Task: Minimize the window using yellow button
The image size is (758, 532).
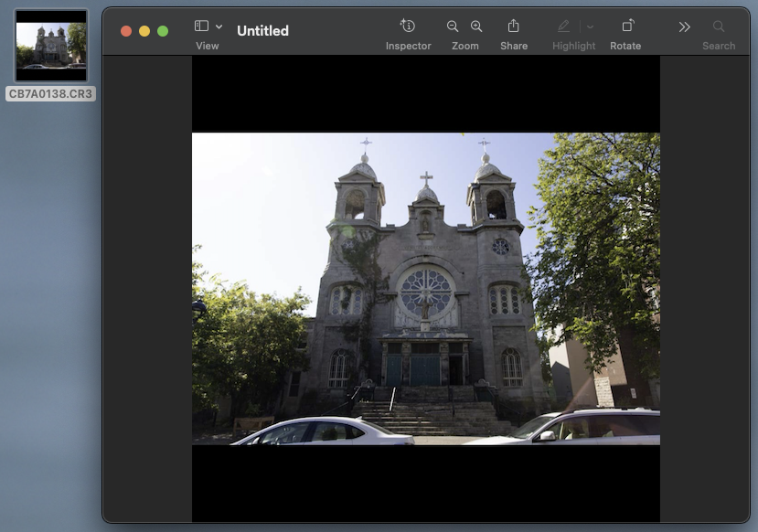Action: pyautogui.click(x=144, y=31)
